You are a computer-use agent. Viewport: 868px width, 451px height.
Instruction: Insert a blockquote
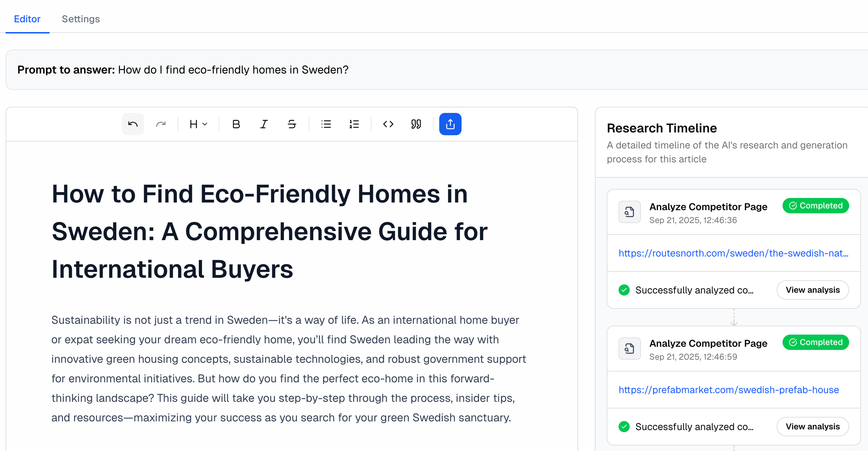click(416, 124)
